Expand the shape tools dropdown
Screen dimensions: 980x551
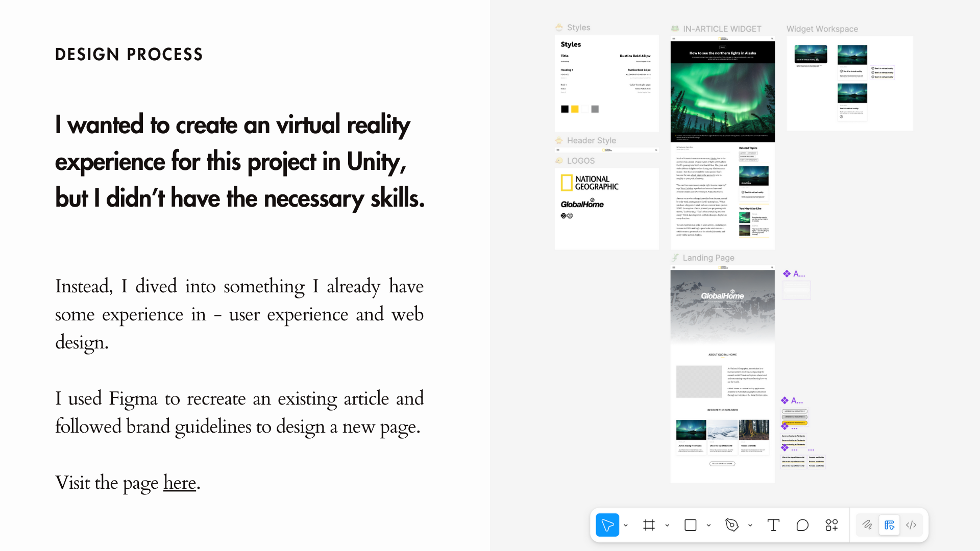tap(708, 525)
